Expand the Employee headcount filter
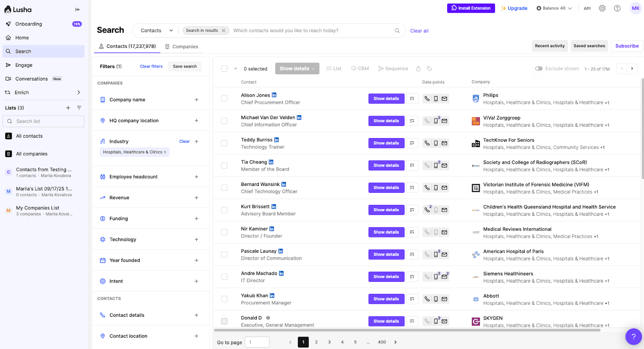This screenshot has height=349, width=644. coord(196,177)
